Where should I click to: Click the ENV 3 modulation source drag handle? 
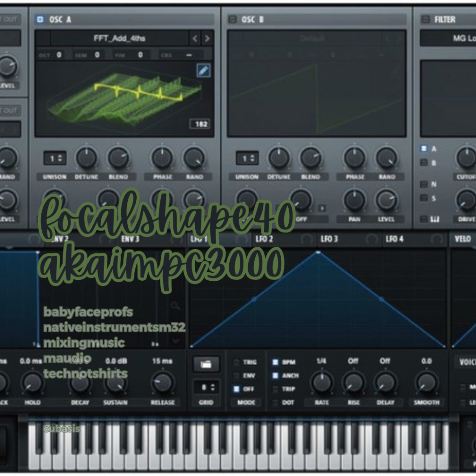click(x=176, y=239)
